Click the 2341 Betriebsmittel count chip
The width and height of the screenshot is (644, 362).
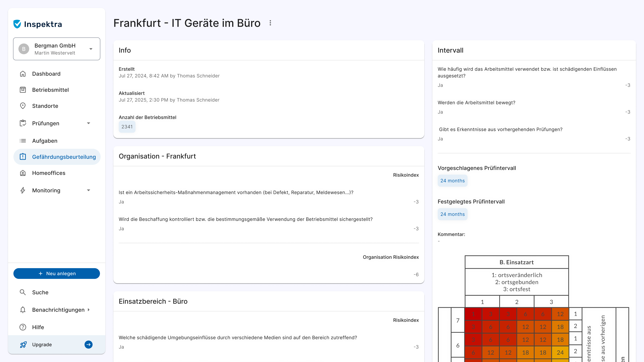click(127, 127)
